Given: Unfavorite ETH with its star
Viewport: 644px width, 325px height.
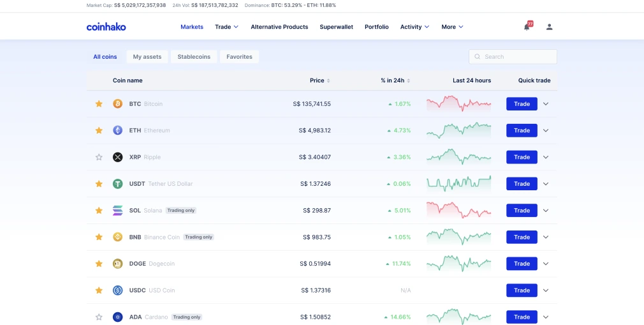Looking at the screenshot, I should pyautogui.click(x=99, y=130).
